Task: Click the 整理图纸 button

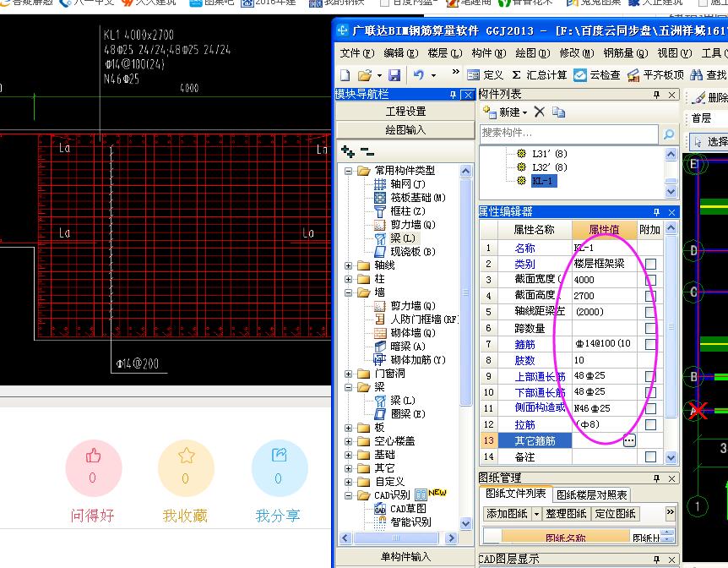Action: pos(566,514)
